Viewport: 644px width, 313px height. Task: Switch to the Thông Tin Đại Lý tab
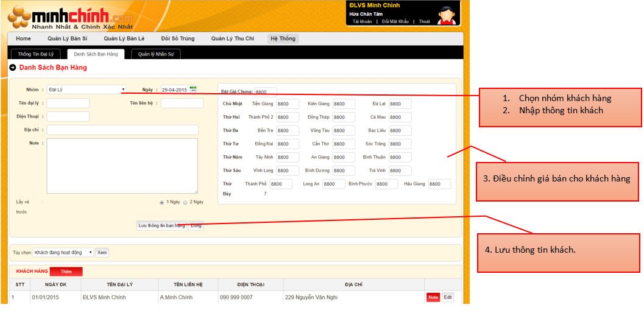(35, 54)
